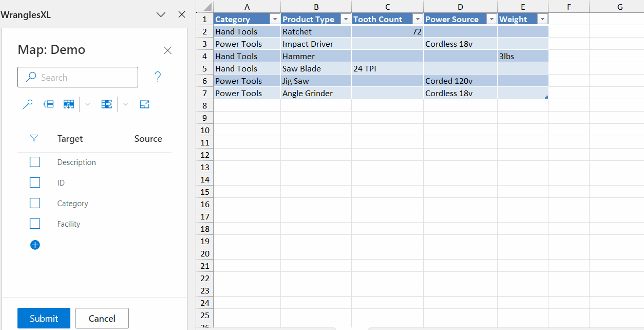Open the Power Source column filter dropdown
Screen dimensions: 644x330
(x=491, y=20)
